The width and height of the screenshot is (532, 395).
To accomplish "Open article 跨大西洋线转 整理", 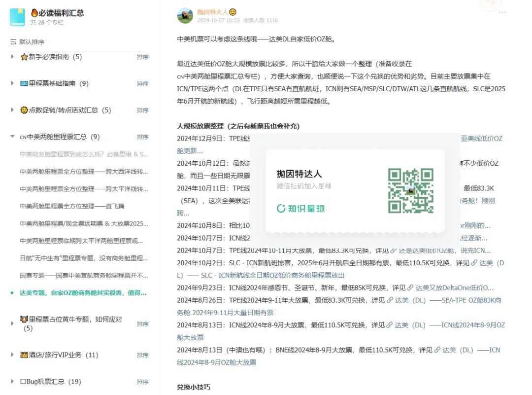I will (x=84, y=172).
